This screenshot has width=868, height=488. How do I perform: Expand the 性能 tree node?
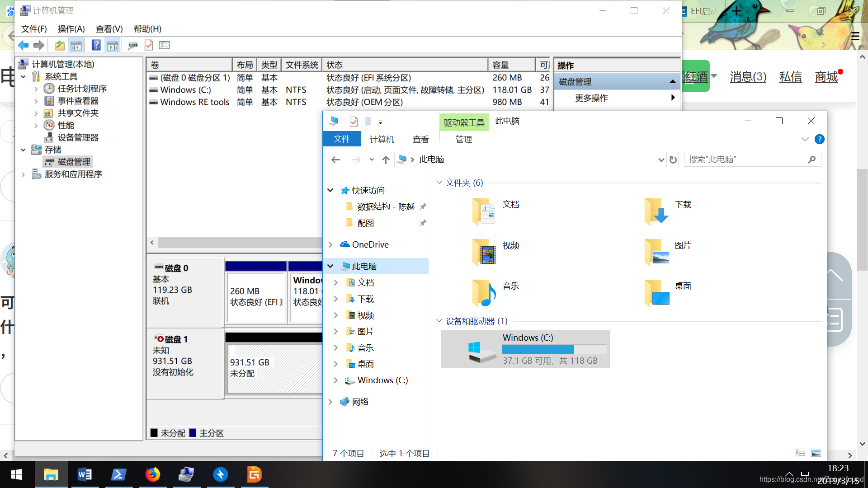[x=36, y=125]
